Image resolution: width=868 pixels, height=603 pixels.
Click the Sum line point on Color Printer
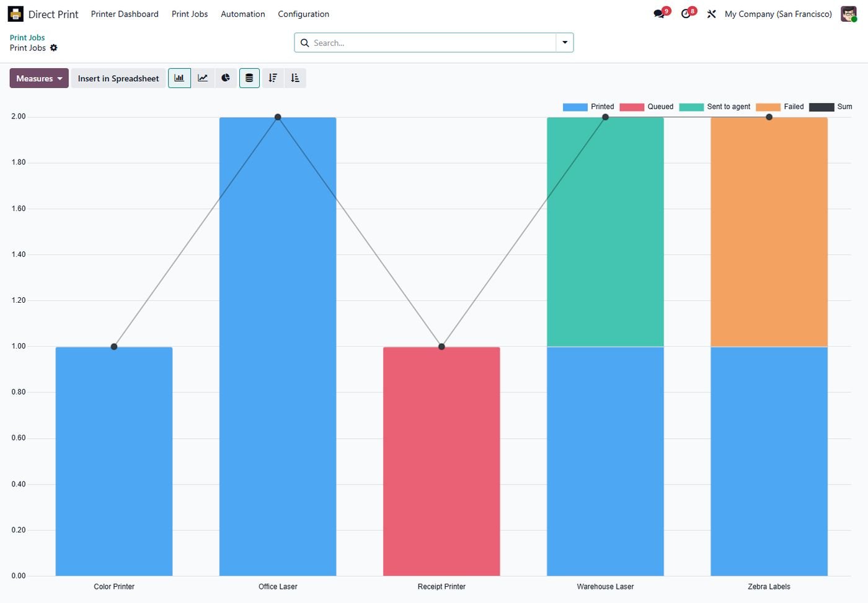[114, 347]
